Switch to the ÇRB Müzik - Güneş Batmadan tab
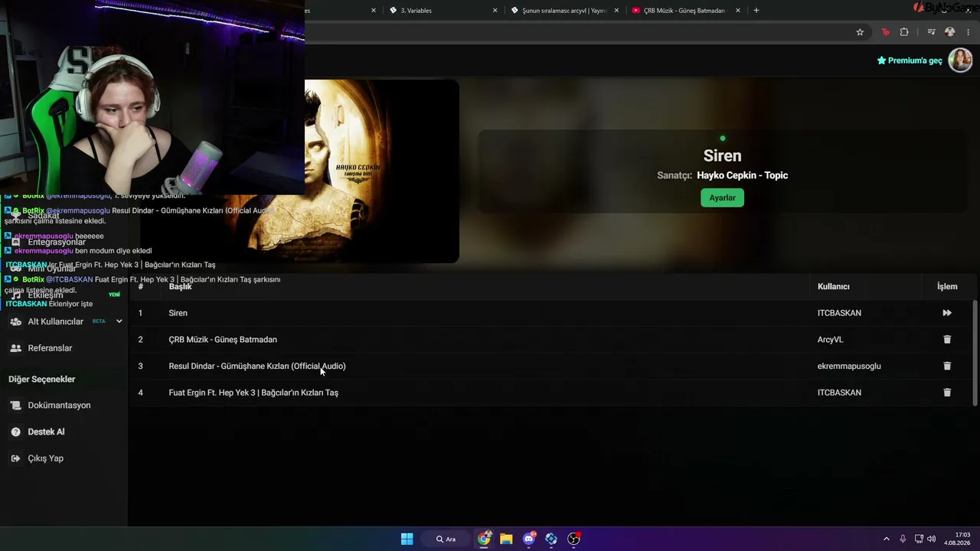 point(684,11)
